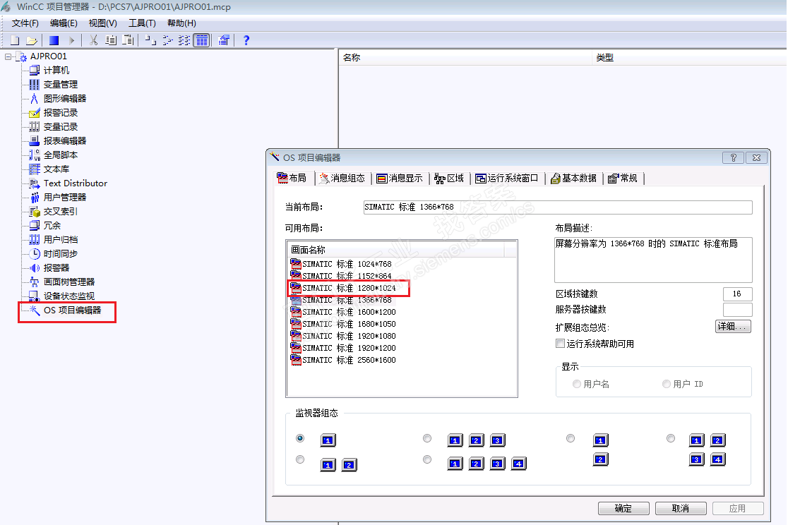Switch to the 消息显示 tab

tap(400, 178)
